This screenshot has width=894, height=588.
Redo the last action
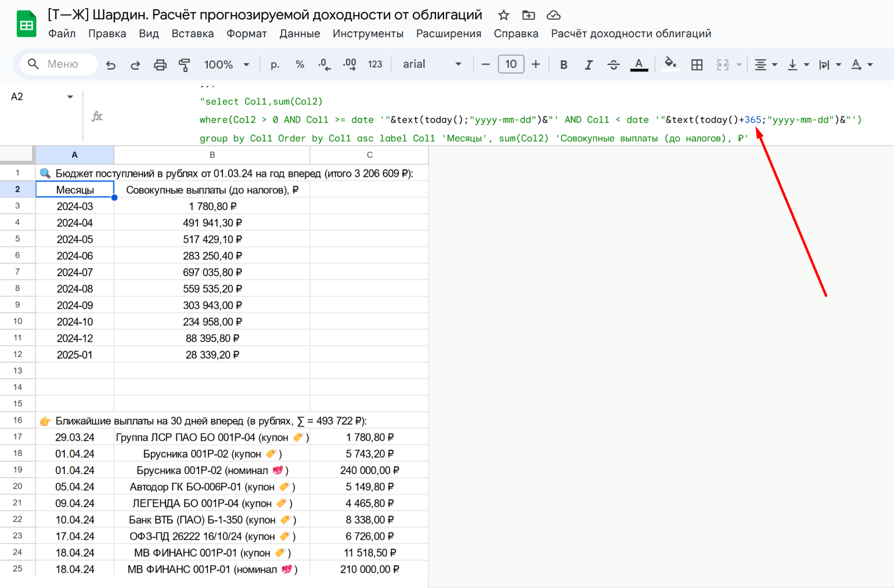135,64
